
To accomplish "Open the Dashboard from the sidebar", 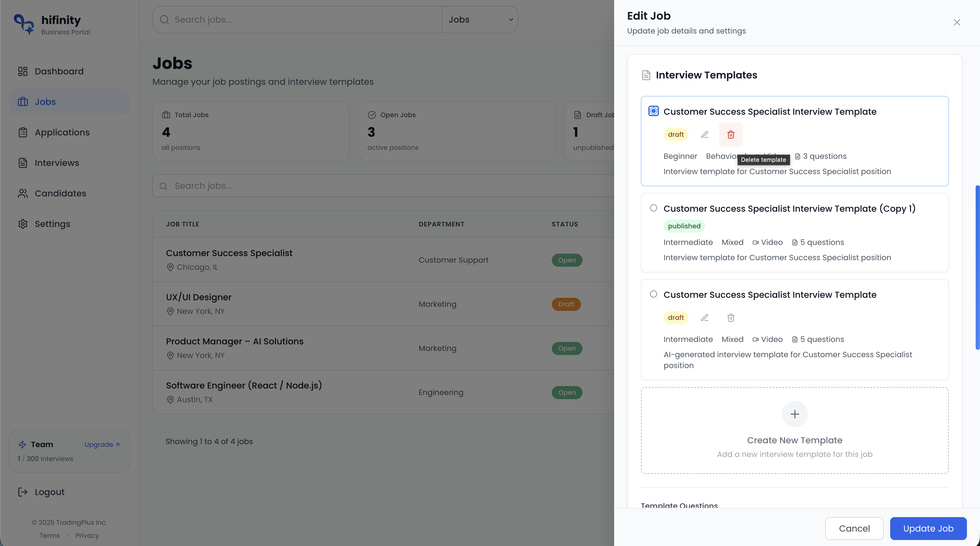I will tap(59, 71).
